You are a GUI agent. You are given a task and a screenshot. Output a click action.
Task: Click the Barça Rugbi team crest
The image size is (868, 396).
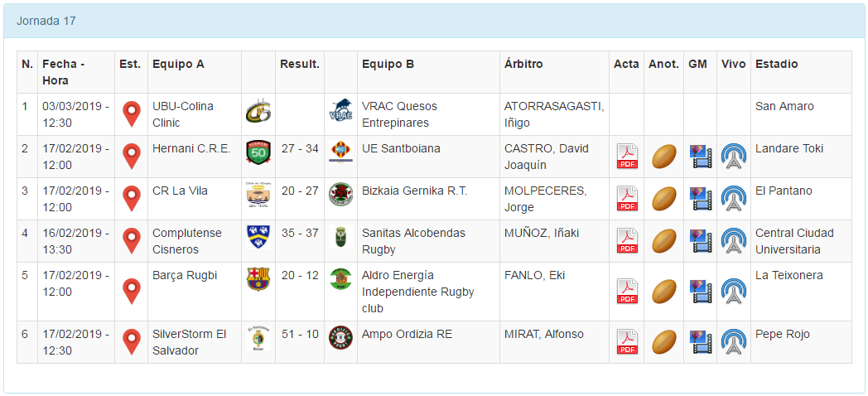coord(258,279)
